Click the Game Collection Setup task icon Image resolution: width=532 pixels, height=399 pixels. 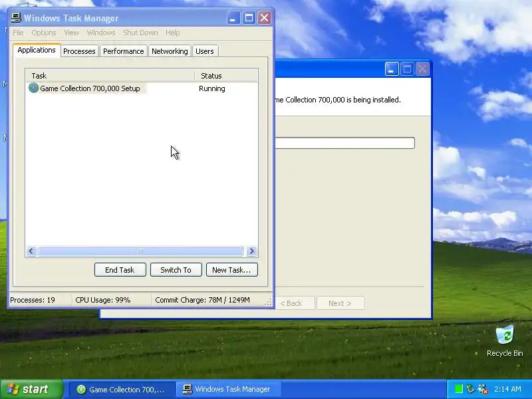tap(33, 88)
